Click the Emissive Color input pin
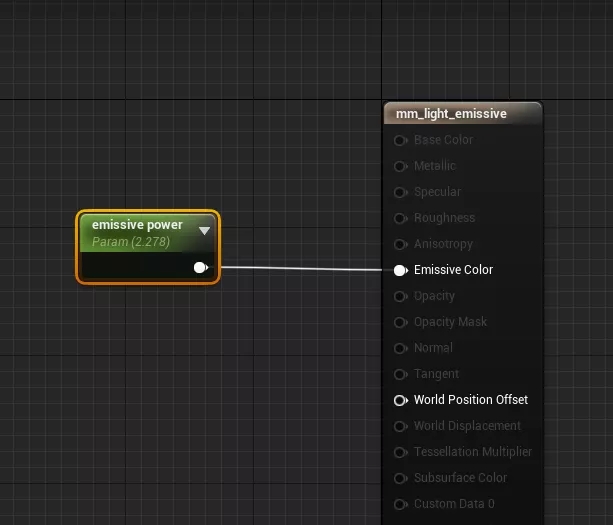Viewport: 613px width, 525px height. 400,270
